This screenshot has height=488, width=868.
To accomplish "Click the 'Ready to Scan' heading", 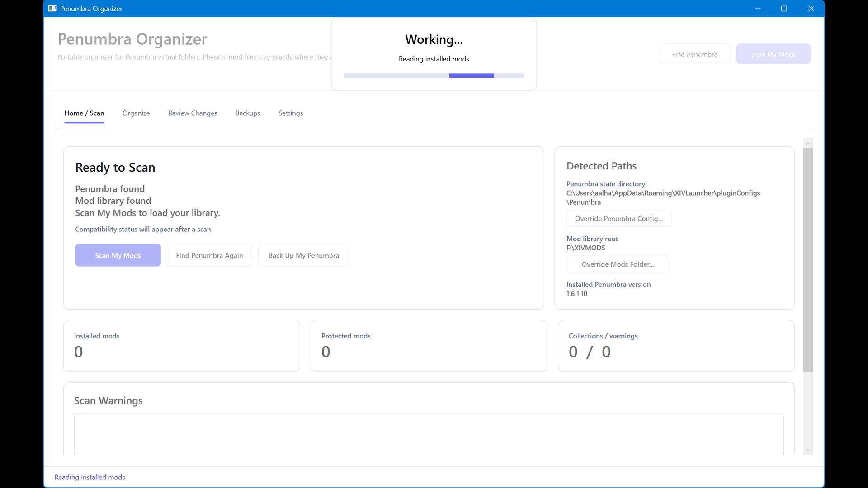I will point(115,168).
